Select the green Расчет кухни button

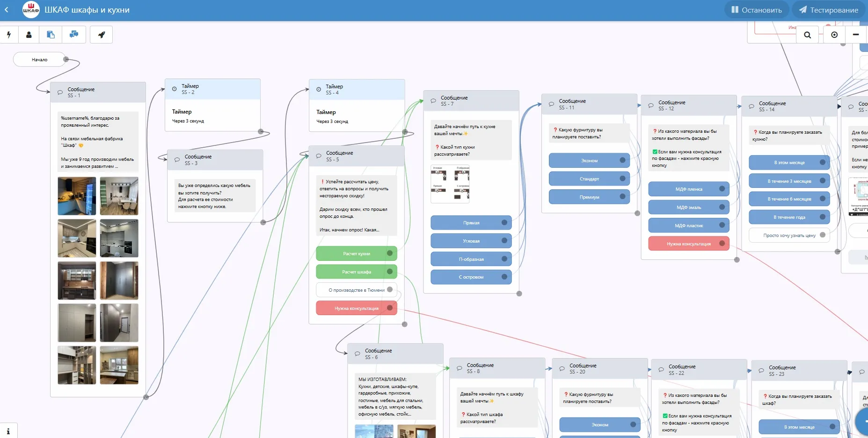tap(356, 253)
